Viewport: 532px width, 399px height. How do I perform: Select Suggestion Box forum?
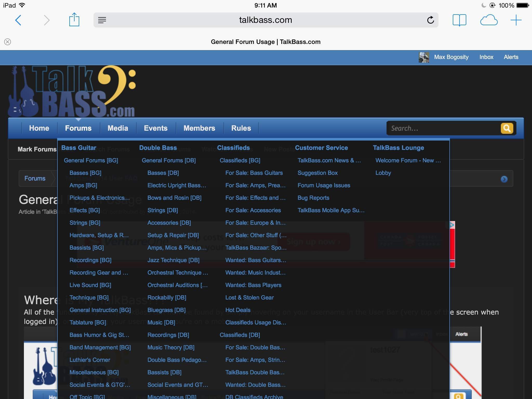tap(318, 173)
